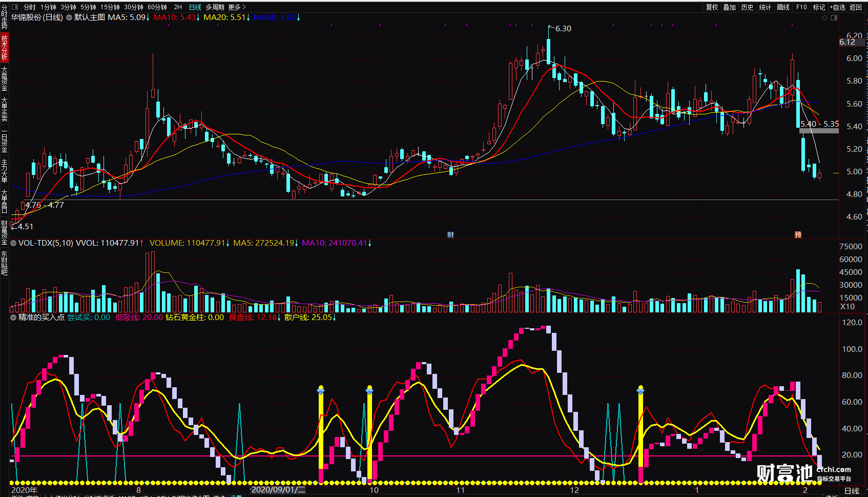Click the 低吸线: 20.00 indicator value
The image size is (868, 497).
(139, 317)
